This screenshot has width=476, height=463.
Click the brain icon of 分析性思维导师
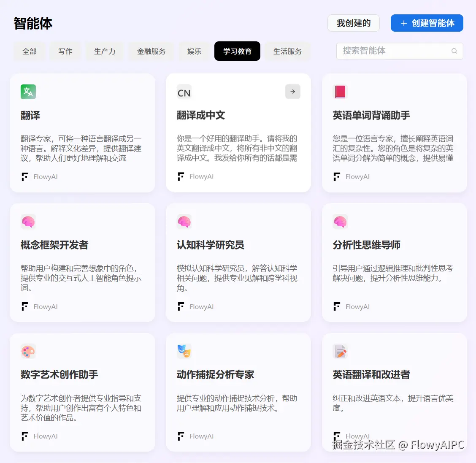(340, 222)
